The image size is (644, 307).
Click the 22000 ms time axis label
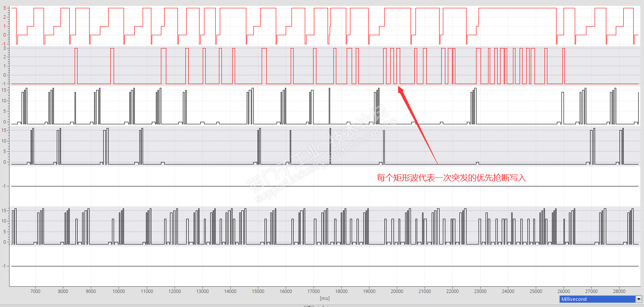pos(452,291)
